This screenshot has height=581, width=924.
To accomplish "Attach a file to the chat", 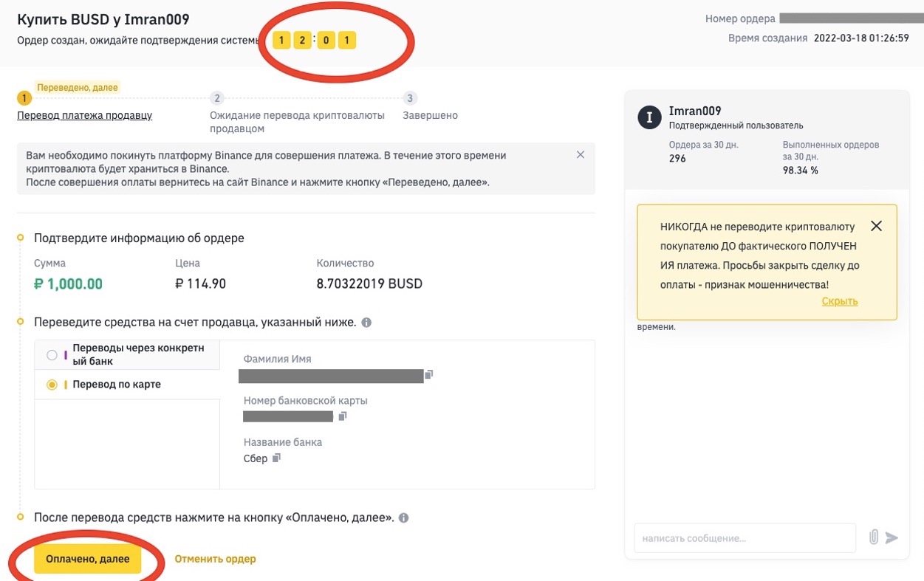I will click(x=874, y=537).
